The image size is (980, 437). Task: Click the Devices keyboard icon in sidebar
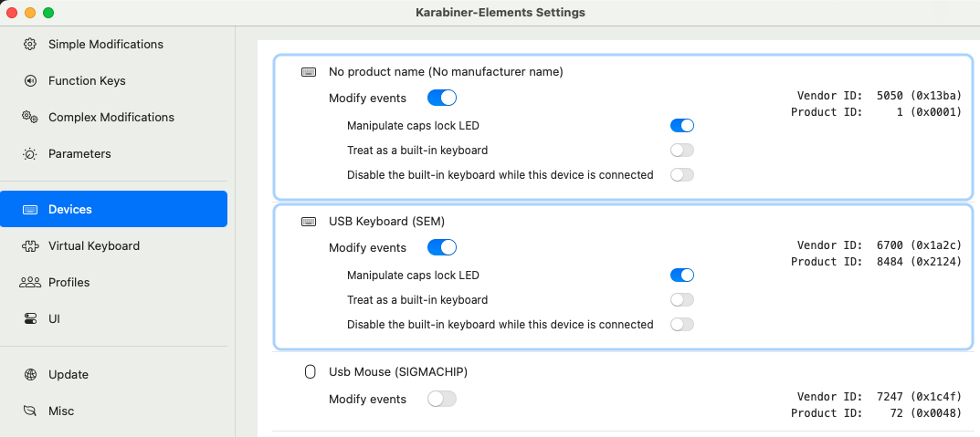pos(30,209)
